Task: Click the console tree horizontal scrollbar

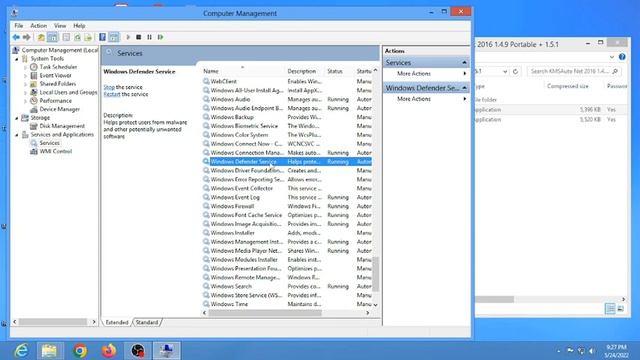Action: 53,322
